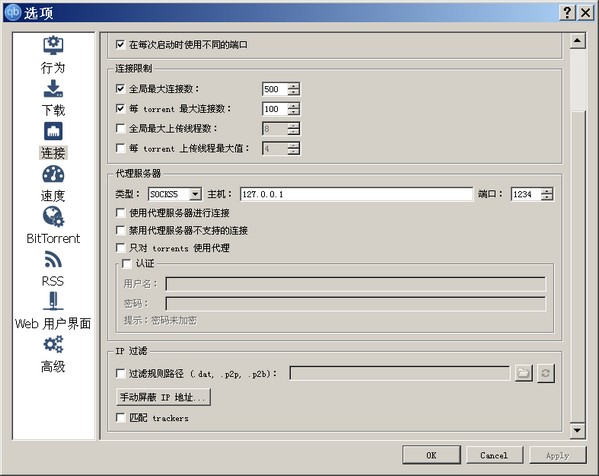
Task: Click the 用户名 username field
Action: click(356, 284)
